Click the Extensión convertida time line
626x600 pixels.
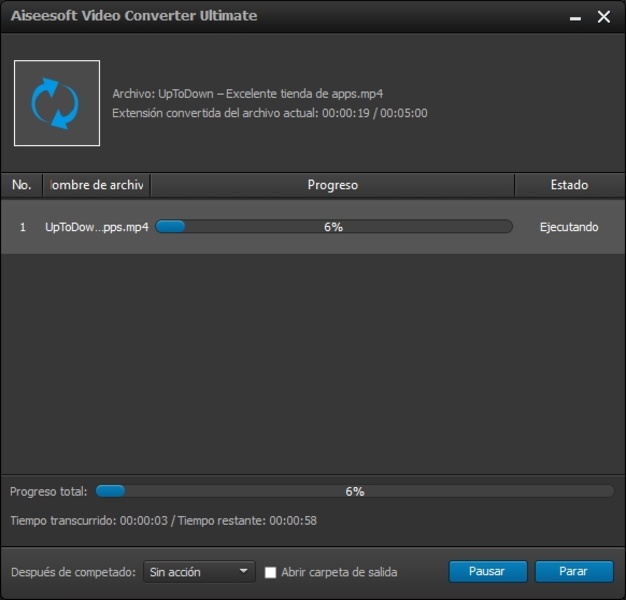pos(269,113)
